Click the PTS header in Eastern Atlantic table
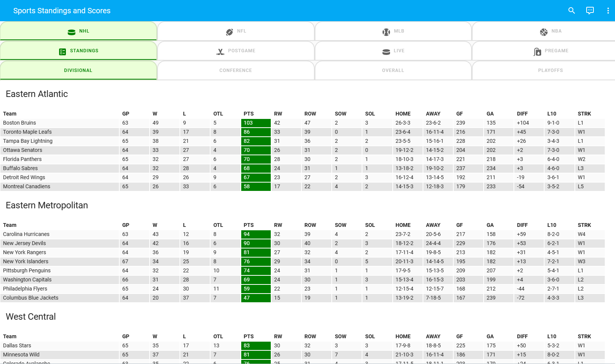Screen dimensions: 615x364 248,114
